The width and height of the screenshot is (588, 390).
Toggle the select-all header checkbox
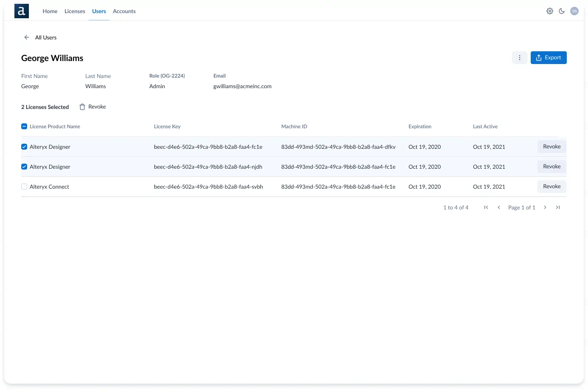24,126
